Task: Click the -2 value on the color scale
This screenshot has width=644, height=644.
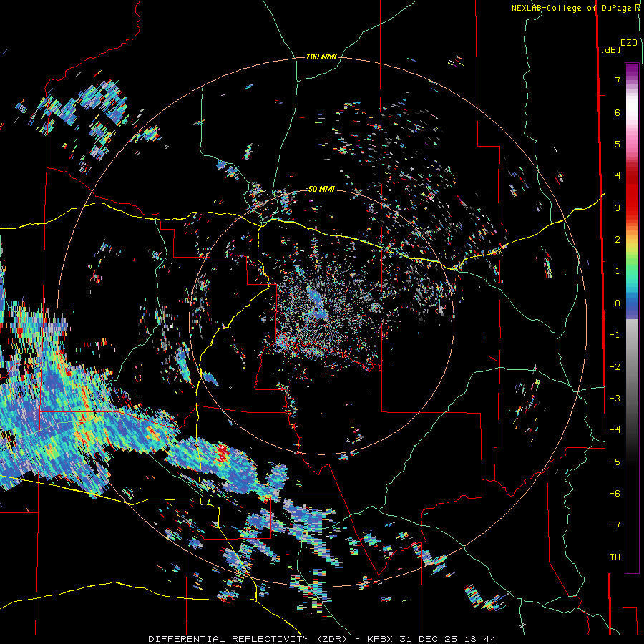Action: [x=615, y=367]
